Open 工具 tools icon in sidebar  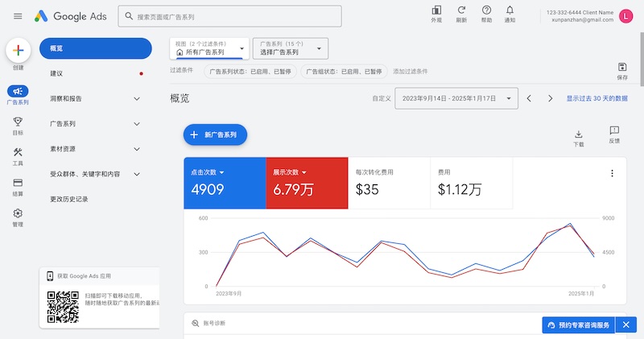[18, 153]
